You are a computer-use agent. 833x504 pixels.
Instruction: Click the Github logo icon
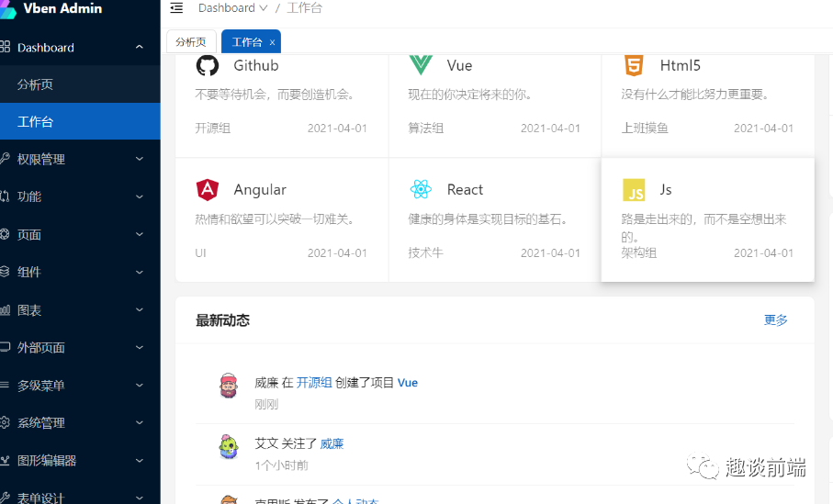click(208, 66)
